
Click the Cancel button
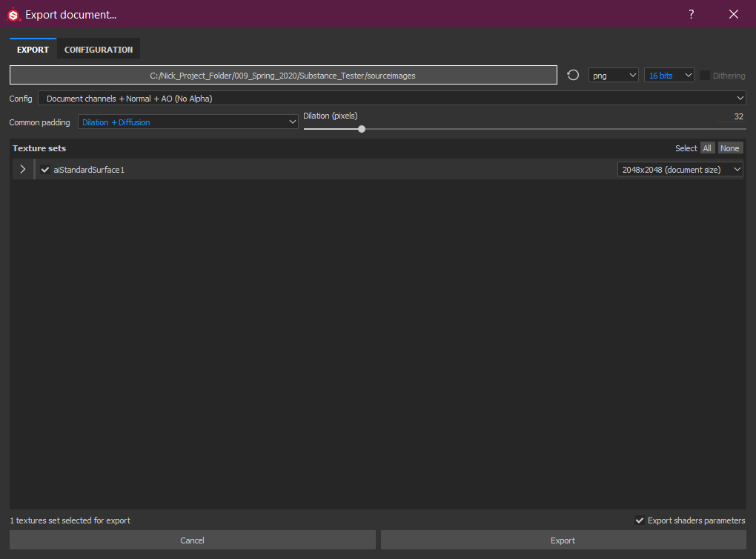[193, 540]
